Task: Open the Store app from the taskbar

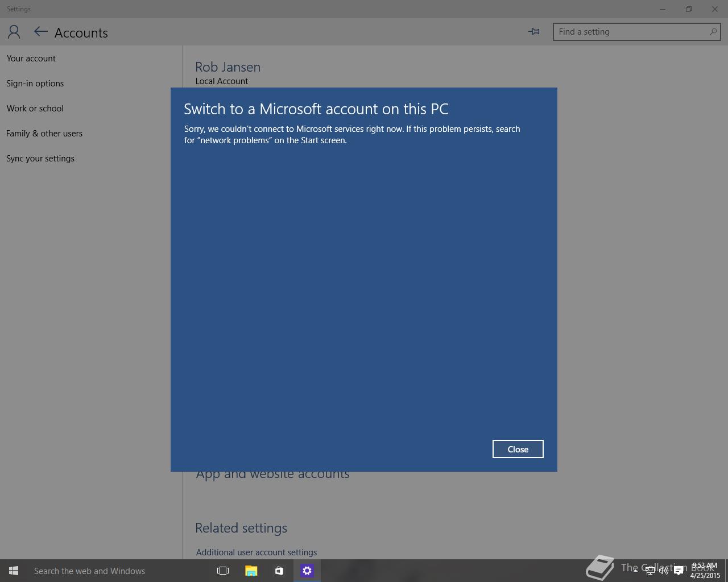Action: click(x=279, y=571)
